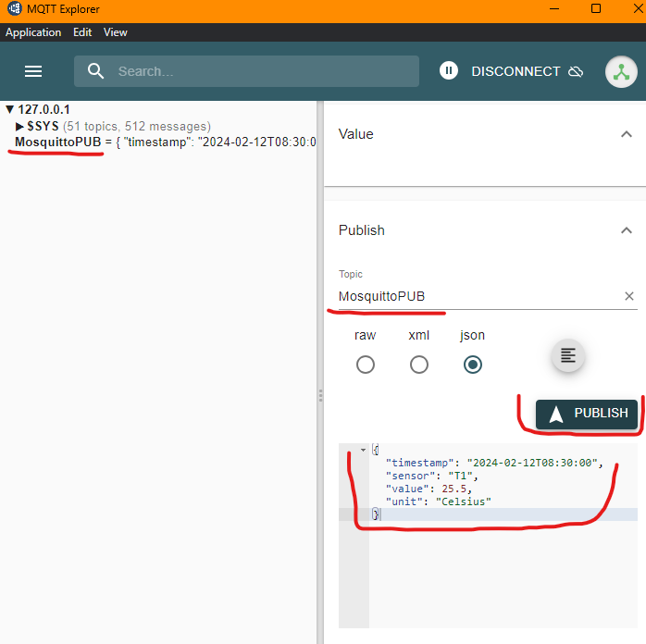Click the "value": 25.5 line
The width and height of the screenshot is (646, 644).
[429, 489]
